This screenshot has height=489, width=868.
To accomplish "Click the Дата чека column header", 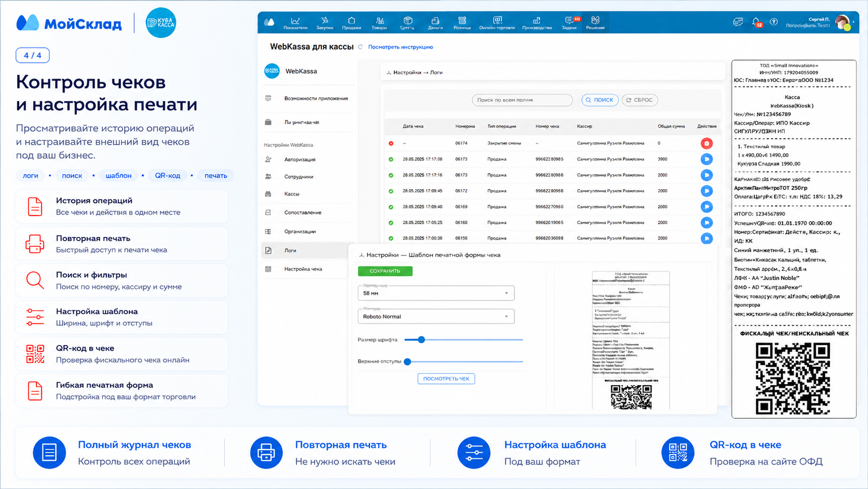I will pyautogui.click(x=413, y=126).
